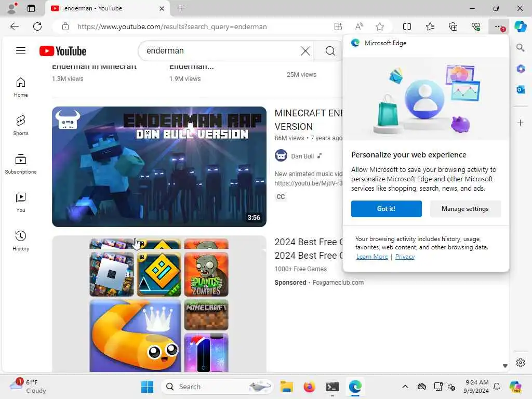Open Edge Settings and more menu
532x399 pixels.
(499, 26)
